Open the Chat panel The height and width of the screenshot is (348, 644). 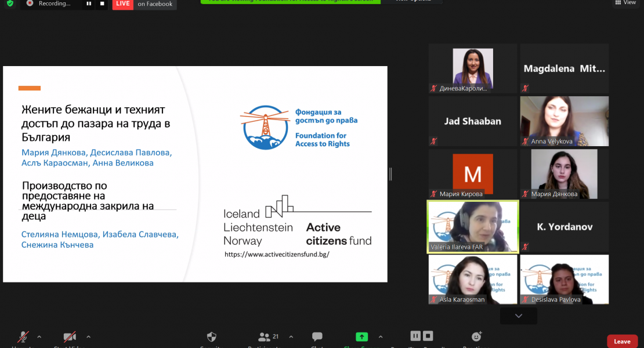317,338
